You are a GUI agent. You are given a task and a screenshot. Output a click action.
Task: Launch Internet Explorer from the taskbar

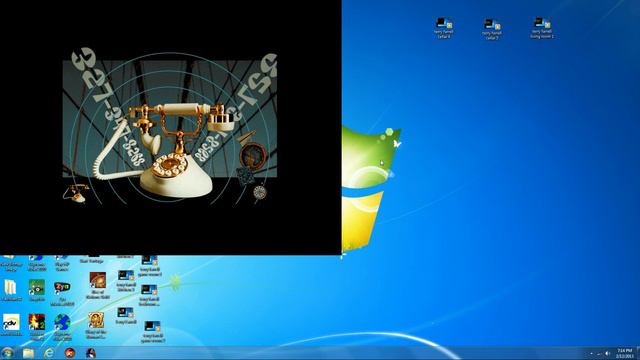(49, 353)
